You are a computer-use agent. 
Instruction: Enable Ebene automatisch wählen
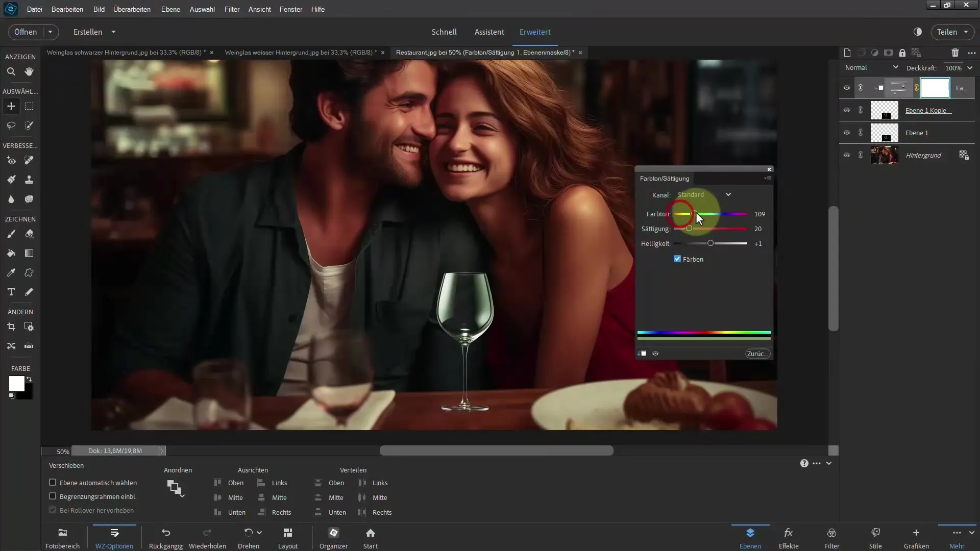(x=52, y=482)
